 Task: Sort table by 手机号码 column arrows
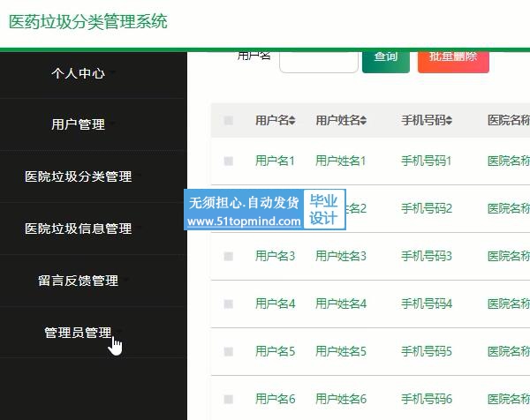click(449, 120)
